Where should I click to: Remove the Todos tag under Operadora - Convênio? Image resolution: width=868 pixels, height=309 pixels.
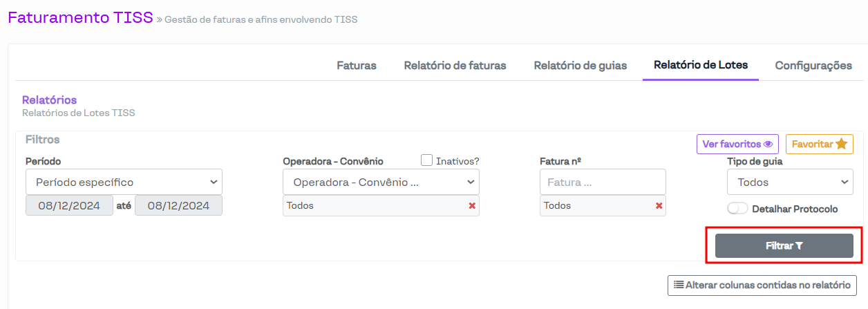click(472, 205)
